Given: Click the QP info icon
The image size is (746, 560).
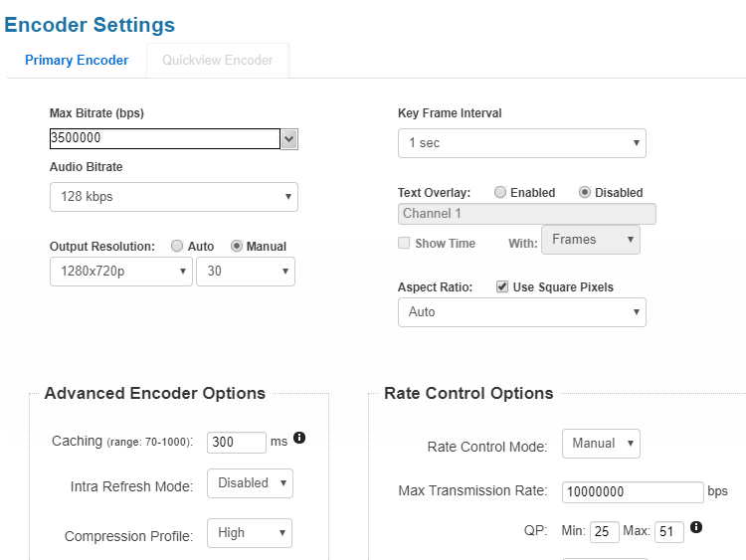Looking at the screenshot, I should (x=696, y=527).
